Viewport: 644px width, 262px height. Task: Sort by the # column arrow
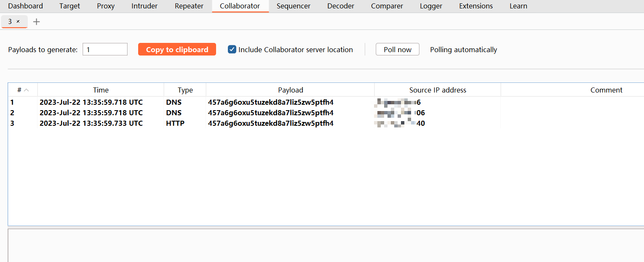pos(27,90)
